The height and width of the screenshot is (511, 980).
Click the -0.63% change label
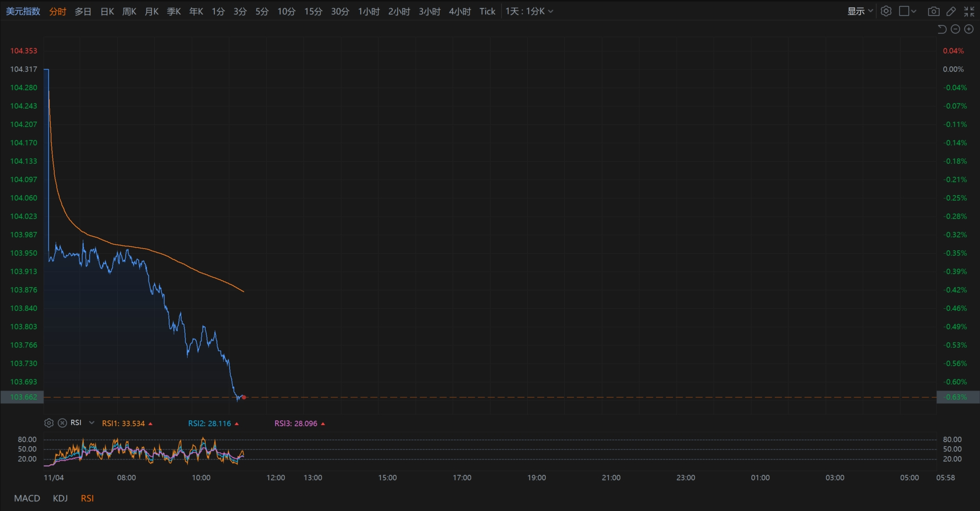(x=958, y=397)
